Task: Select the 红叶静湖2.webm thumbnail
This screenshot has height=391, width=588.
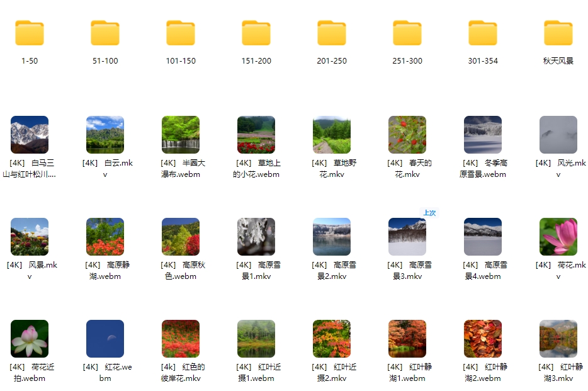Action: pyautogui.click(x=483, y=339)
